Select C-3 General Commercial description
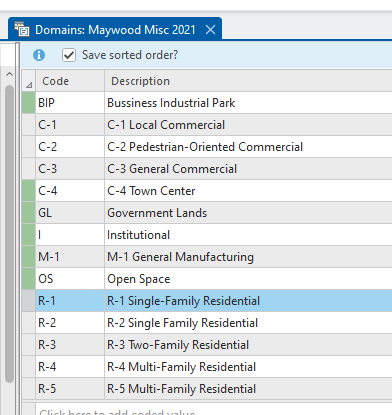392x415 pixels. coord(248,169)
